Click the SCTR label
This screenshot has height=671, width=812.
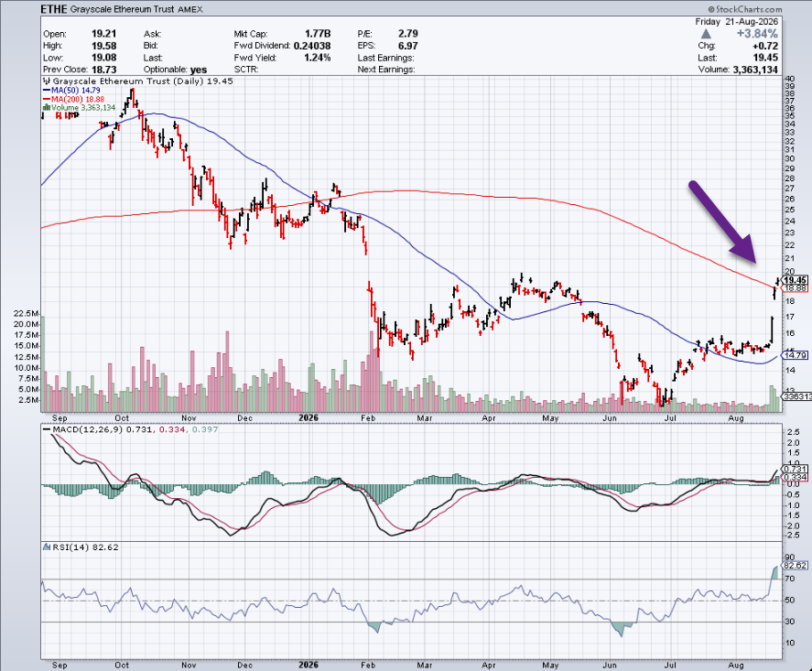tap(246, 70)
